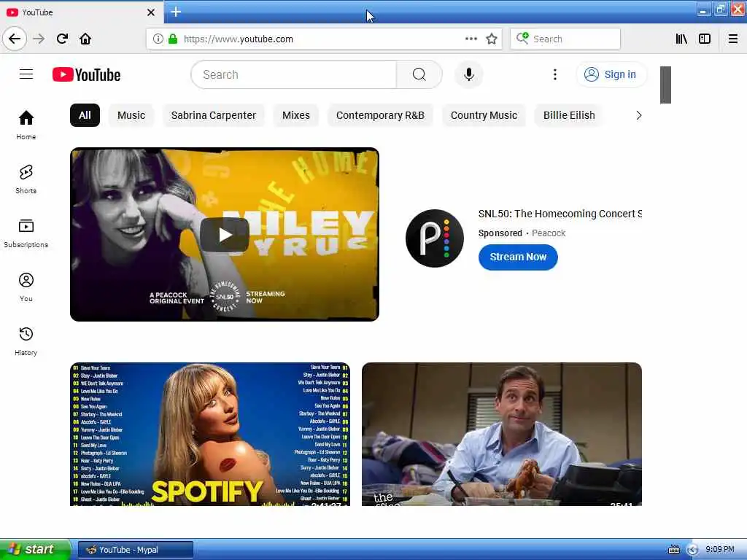Viewport: 747px width, 560px height.
Task: Click the green padlock security icon
Action: [x=172, y=39]
